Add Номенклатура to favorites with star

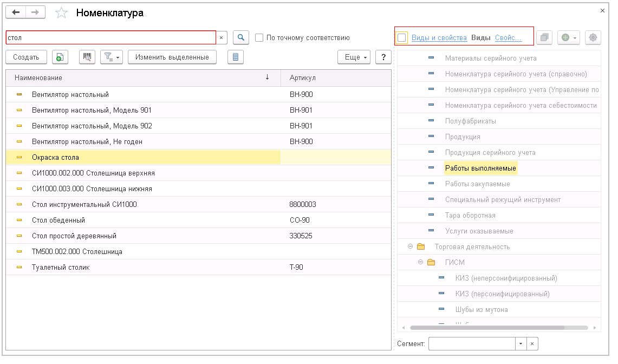[x=62, y=12]
